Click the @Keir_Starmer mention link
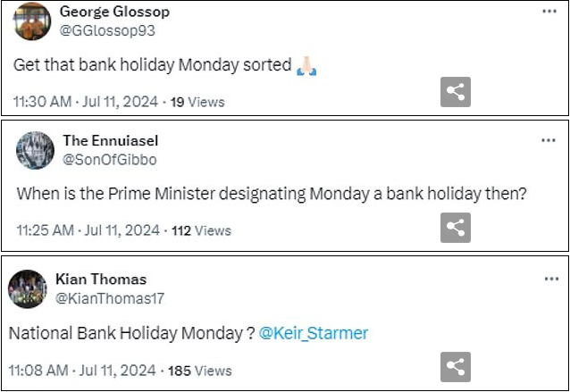This screenshot has height=392, width=570. click(x=314, y=333)
